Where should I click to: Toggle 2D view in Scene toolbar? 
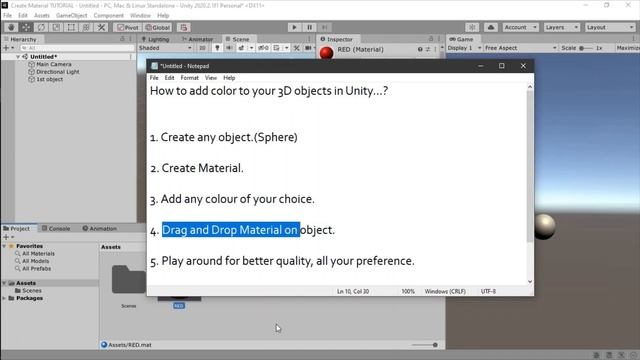(202, 48)
